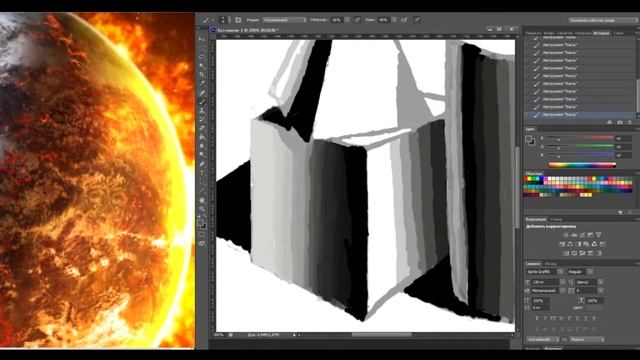Image resolution: width=640 pixels, height=360 pixels.
Task: Select the History Brush tool
Action: pos(202,120)
